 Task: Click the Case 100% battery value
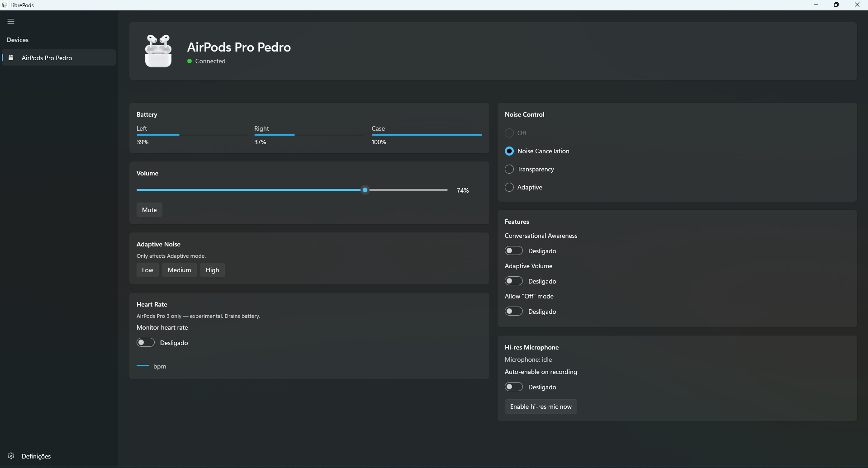tap(379, 142)
